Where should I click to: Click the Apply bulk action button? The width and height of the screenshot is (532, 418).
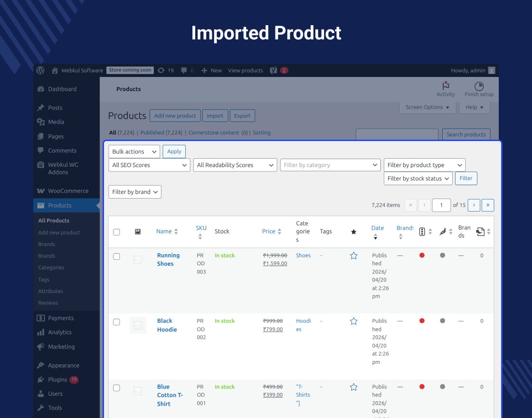[x=174, y=152]
